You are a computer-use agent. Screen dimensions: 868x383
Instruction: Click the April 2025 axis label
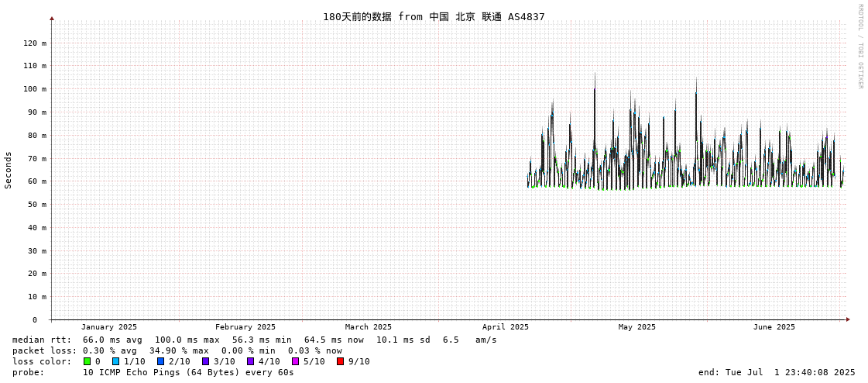(x=506, y=327)
